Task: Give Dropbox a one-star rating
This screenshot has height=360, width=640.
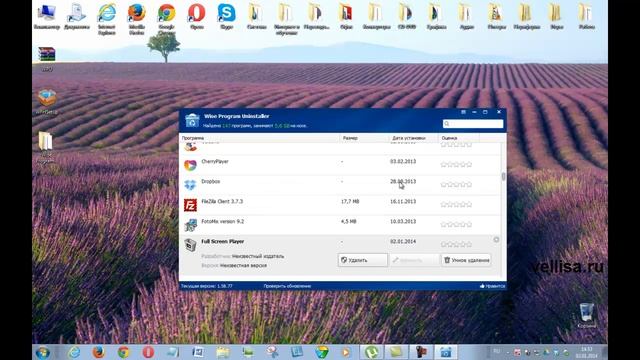Action: 444,184
